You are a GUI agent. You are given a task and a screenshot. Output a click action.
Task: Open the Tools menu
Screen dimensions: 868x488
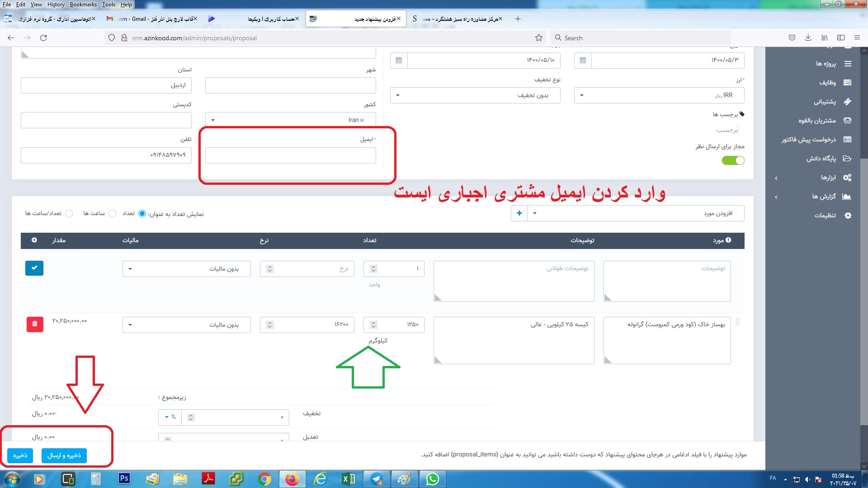pos(108,5)
